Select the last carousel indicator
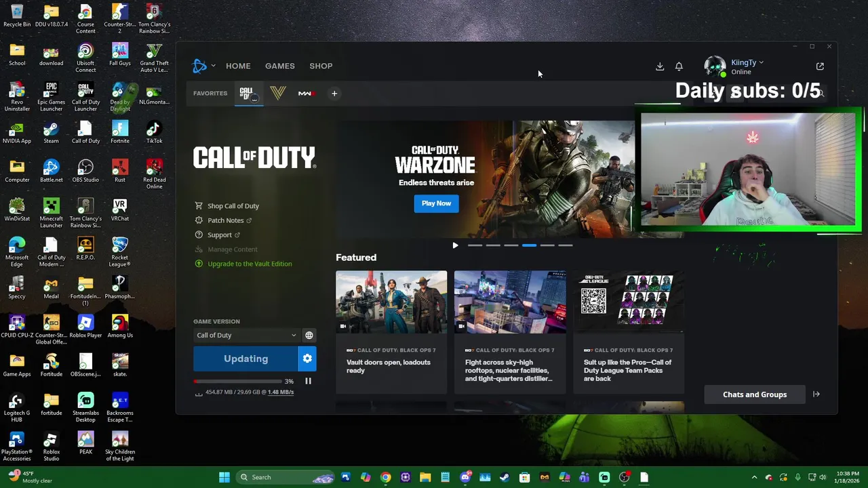This screenshot has width=868, height=488. point(566,245)
